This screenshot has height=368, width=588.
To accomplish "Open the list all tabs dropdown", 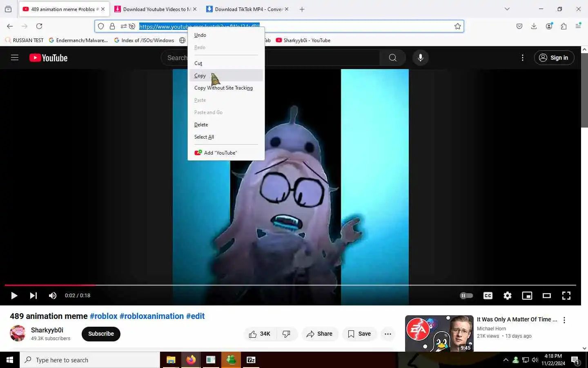I will [x=507, y=9].
